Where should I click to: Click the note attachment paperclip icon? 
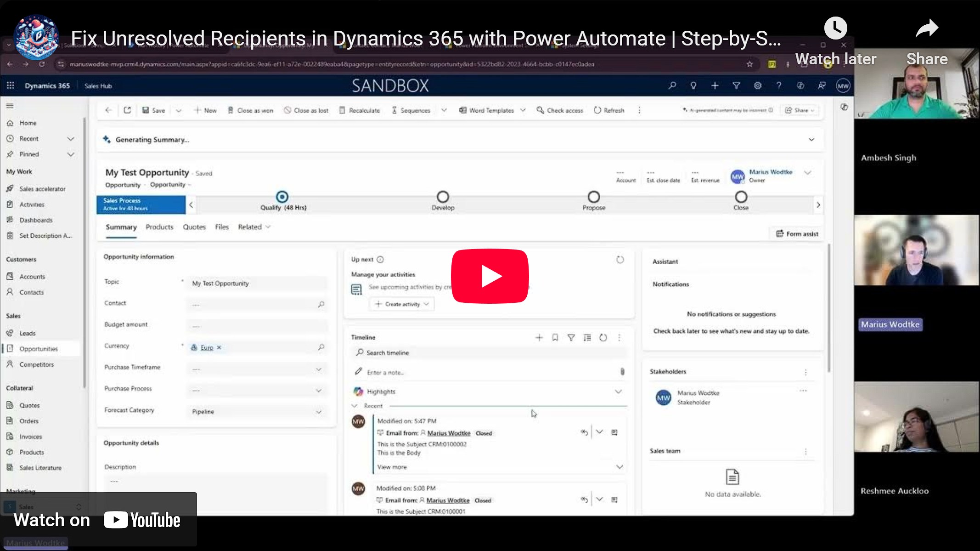(x=622, y=371)
